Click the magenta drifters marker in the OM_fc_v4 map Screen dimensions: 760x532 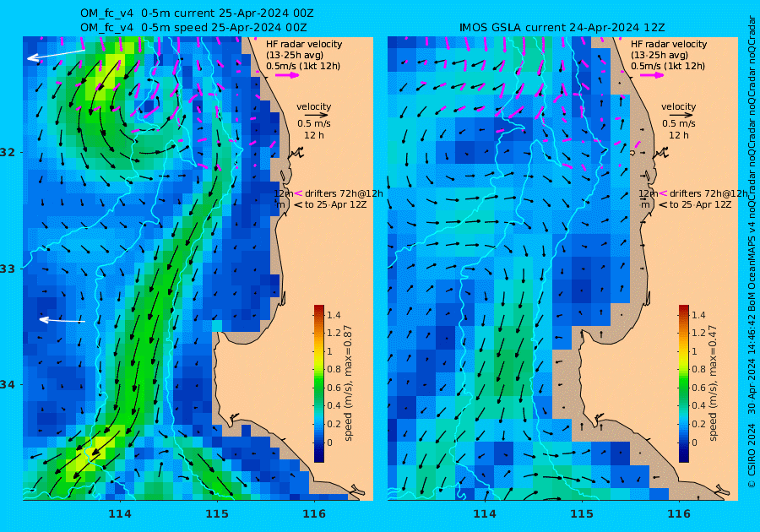(x=298, y=193)
